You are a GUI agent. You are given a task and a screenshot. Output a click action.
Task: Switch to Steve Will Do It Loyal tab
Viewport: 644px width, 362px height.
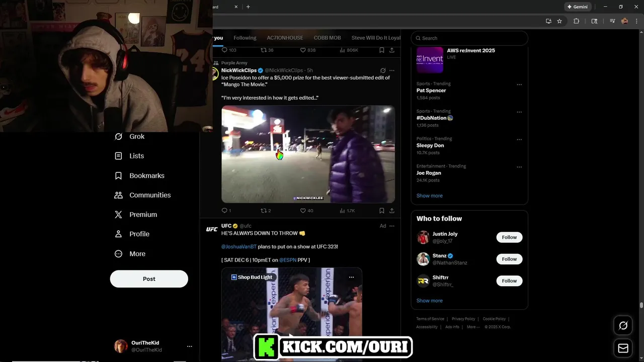376,38
